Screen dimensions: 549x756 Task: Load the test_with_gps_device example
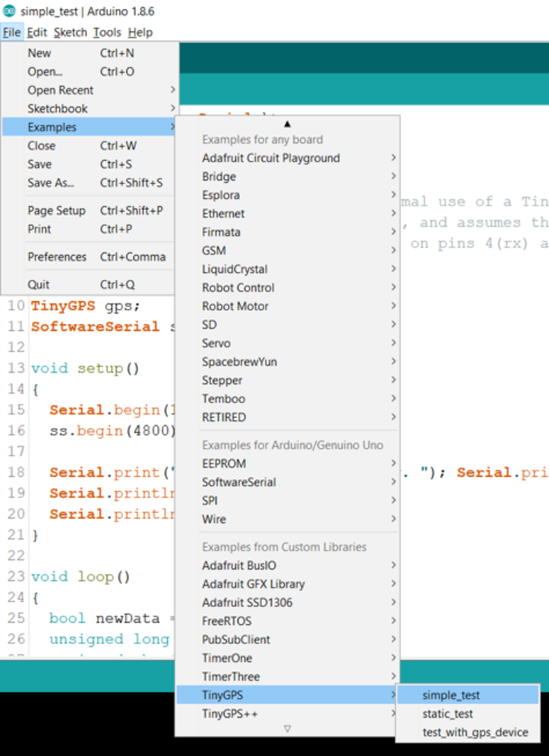[x=467, y=732]
